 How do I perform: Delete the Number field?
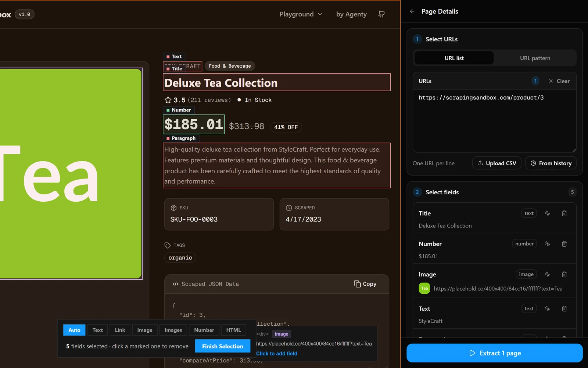564,244
